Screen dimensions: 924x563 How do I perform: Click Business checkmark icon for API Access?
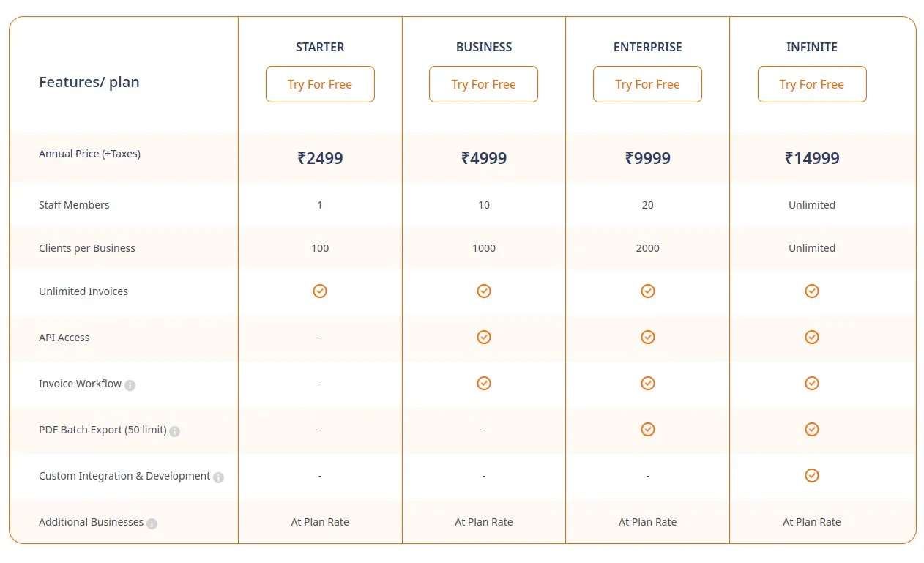point(484,337)
